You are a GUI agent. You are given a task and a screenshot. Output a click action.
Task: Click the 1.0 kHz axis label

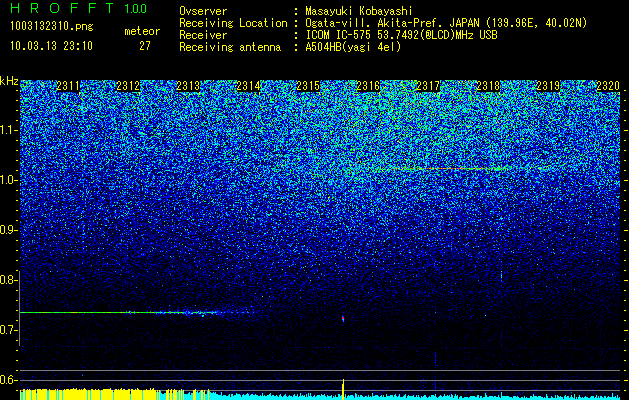pyautogui.click(x=9, y=180)
